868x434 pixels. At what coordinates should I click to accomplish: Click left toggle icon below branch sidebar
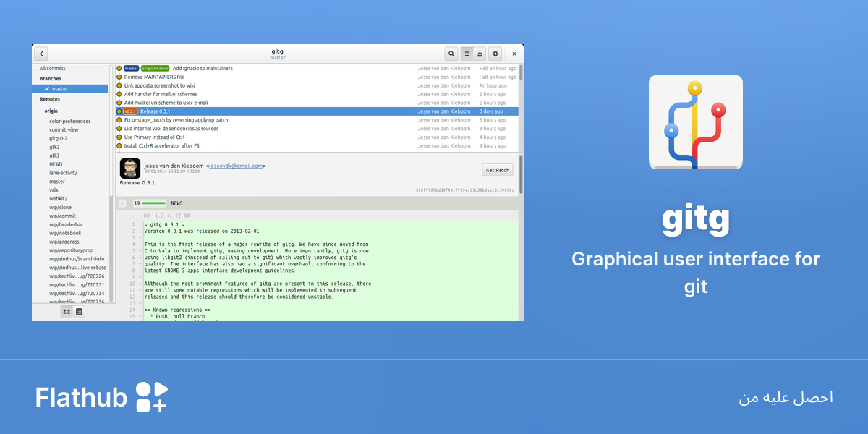(x=67, y=312)
